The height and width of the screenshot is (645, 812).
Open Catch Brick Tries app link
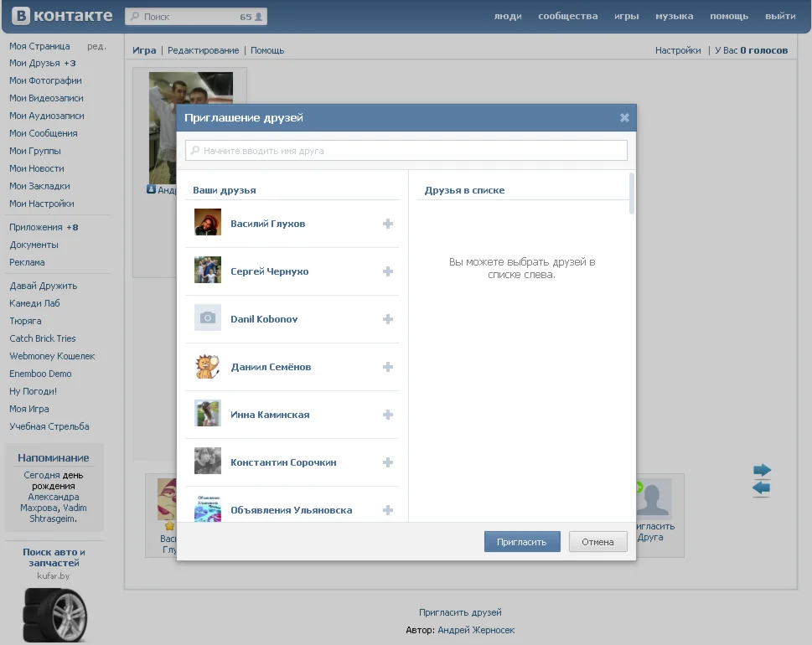(43, 338)
